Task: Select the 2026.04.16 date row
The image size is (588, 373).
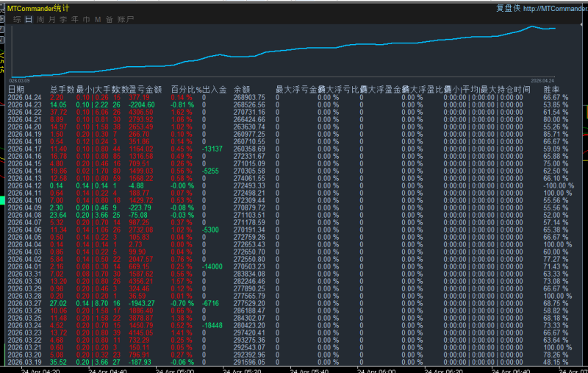Action: [25, 157]
